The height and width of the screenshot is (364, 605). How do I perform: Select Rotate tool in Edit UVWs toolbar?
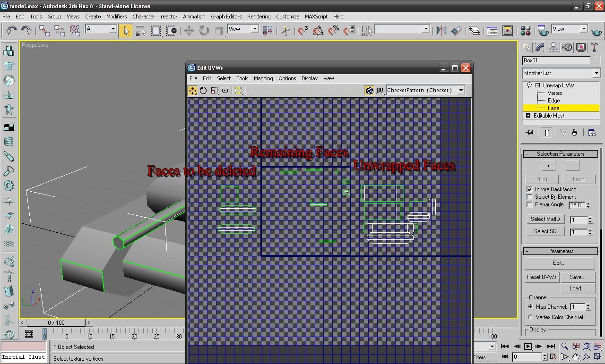204,91
